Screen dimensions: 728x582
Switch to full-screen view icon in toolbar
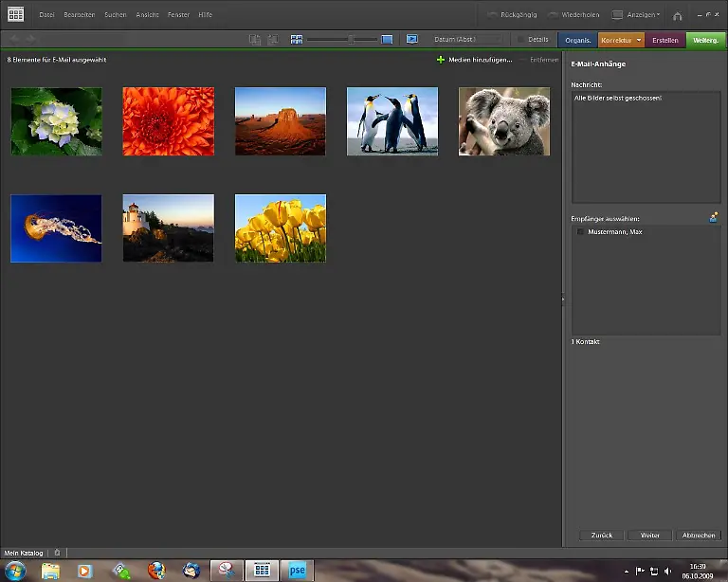click(412, 40)
